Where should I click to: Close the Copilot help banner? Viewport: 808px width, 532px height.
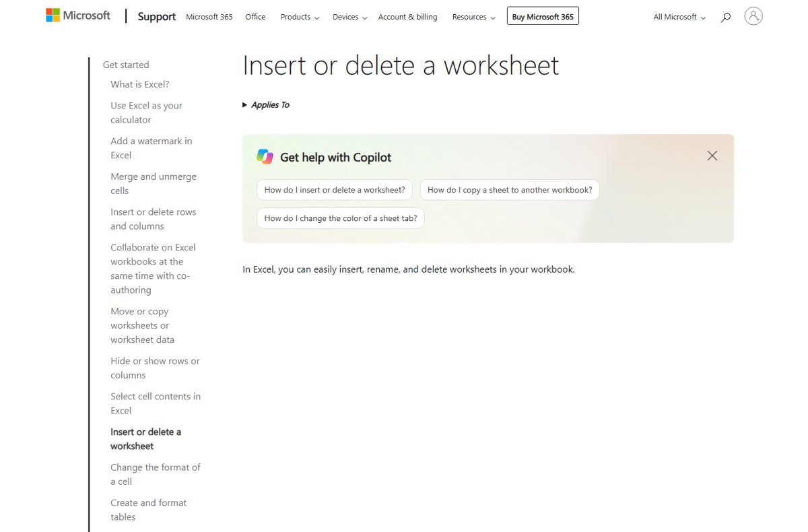pos(712,156)
